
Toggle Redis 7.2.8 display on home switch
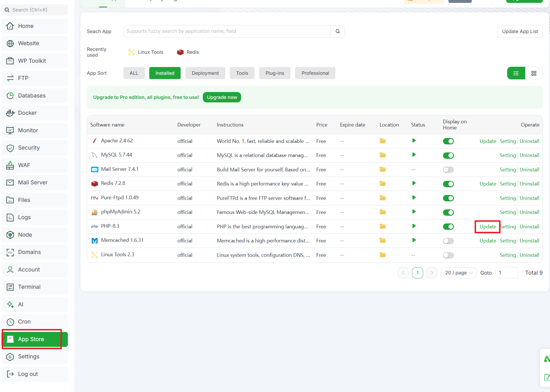coord(448,184)
